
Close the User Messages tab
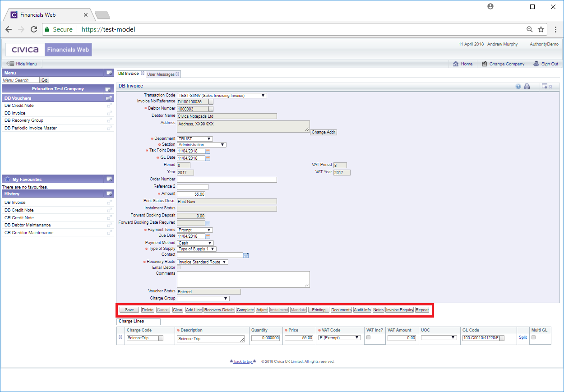pos(177,74)
